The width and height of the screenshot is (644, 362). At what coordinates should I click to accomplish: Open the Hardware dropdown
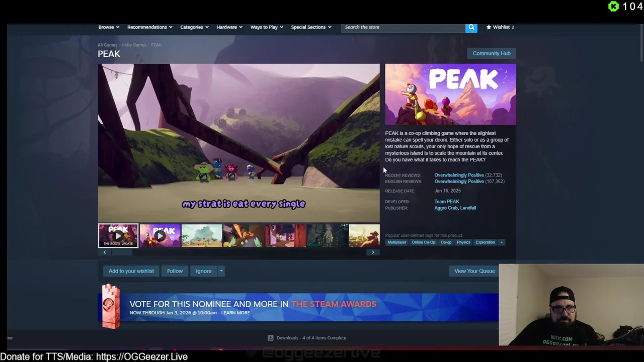(x=229, y=27)
